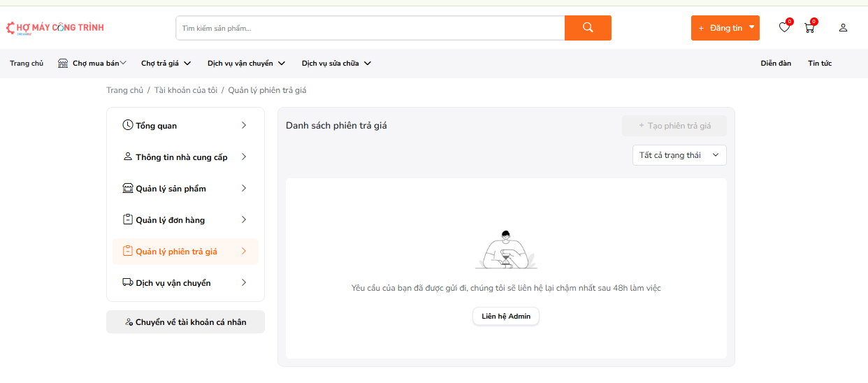
Task: Expand the Chợ trả giá menu
Action: [x=166, y=64]
